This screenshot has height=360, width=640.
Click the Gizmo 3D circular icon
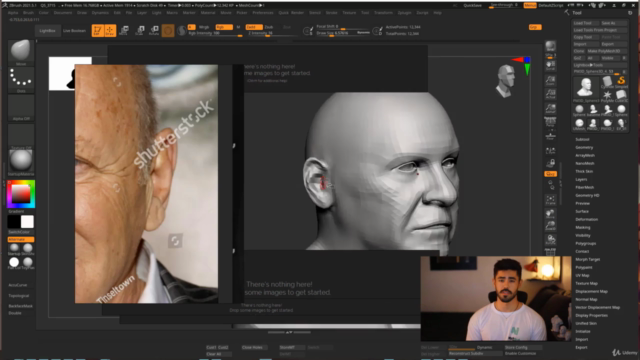[168, 31]
